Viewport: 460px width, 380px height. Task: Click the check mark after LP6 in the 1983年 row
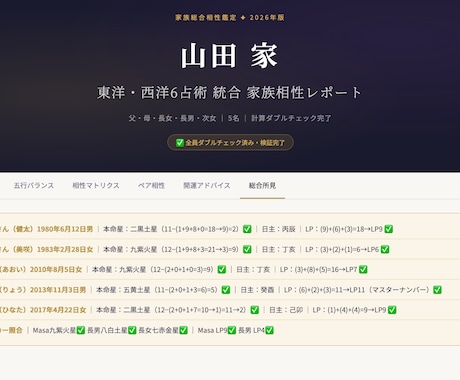pos(385,249)
